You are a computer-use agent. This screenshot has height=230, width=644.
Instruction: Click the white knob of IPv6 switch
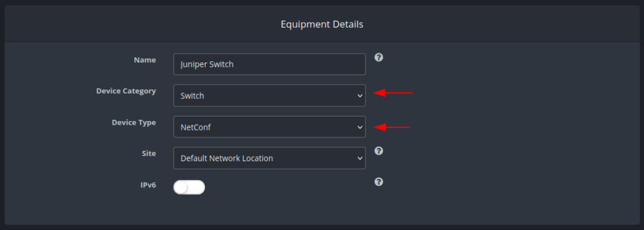(180, 188)
